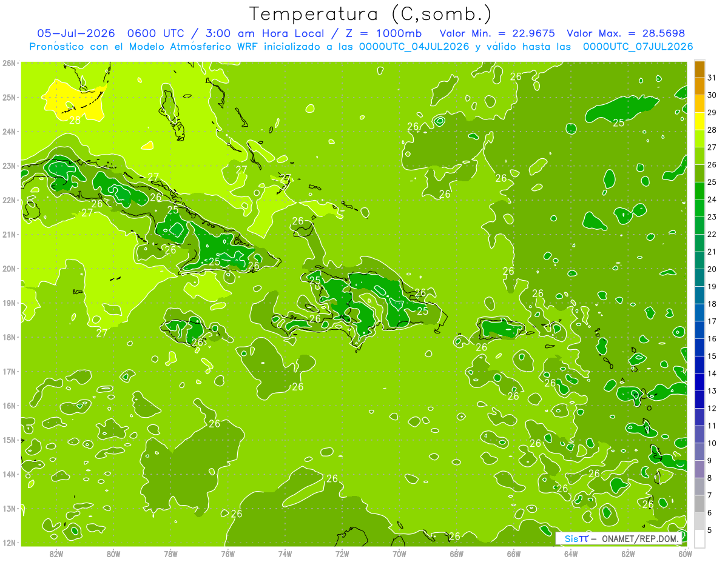Click the "72W" longitude axis label
The image size is (728, 562).
[342, 554]
